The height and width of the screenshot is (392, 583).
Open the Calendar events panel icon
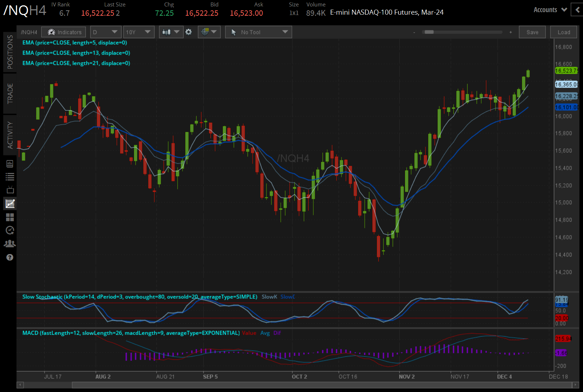tap(10, 164)
